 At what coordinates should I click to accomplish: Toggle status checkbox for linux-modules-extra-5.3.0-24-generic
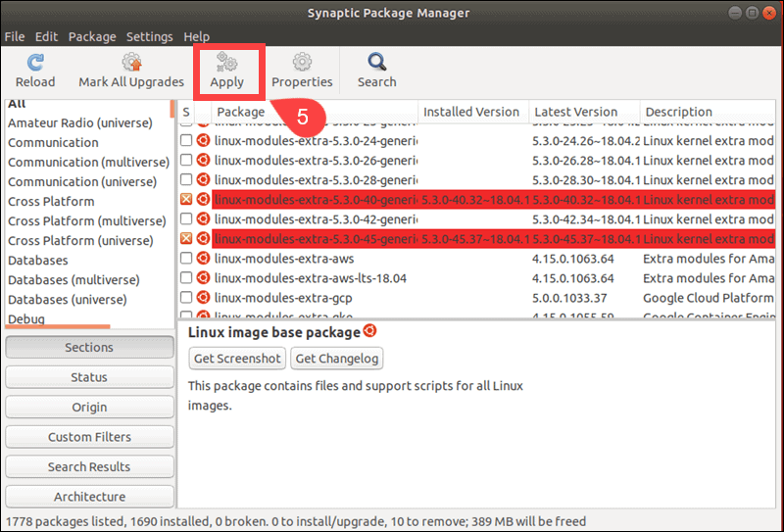186,140
